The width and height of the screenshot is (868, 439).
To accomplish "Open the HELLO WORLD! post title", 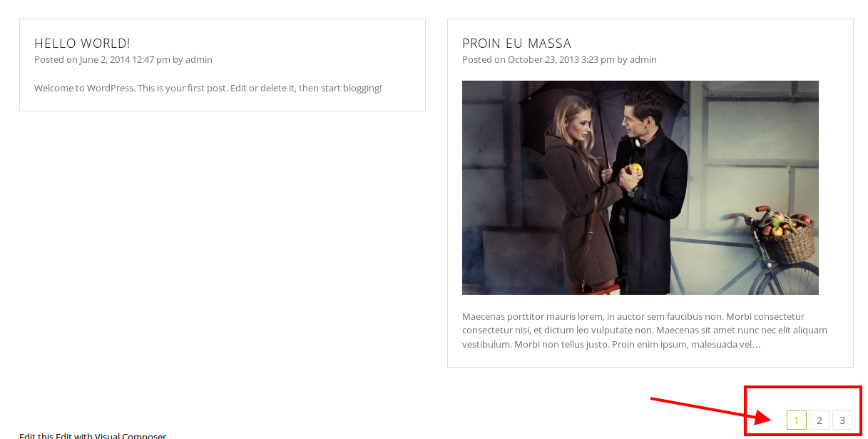I will tap(82, 44).
